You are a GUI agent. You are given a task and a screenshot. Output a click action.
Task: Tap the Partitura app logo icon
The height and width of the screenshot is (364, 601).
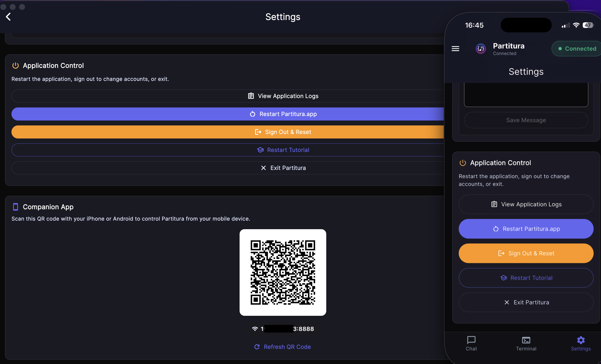point(481,49)
